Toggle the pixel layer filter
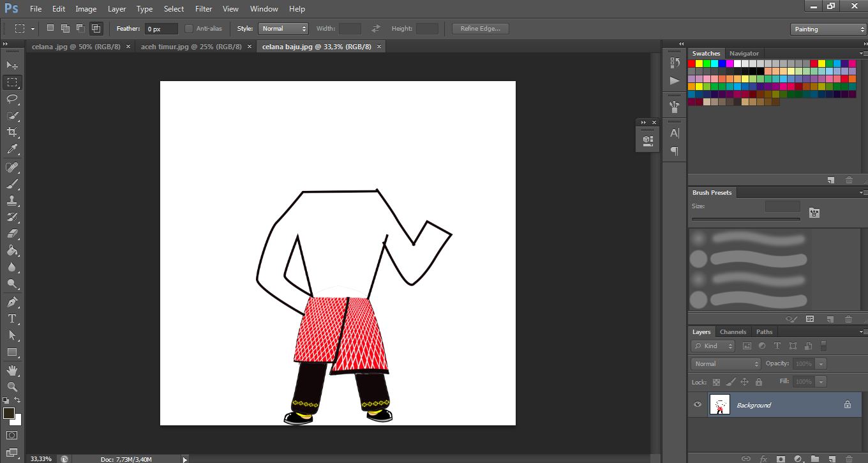The height and width of the screenshot is (463, 868). pyautogui.click(x=747, y=346)
